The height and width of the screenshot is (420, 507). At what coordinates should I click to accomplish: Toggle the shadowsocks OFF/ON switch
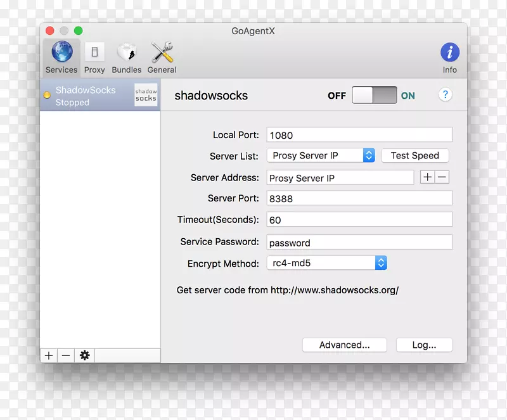click(x=374, y=95)
